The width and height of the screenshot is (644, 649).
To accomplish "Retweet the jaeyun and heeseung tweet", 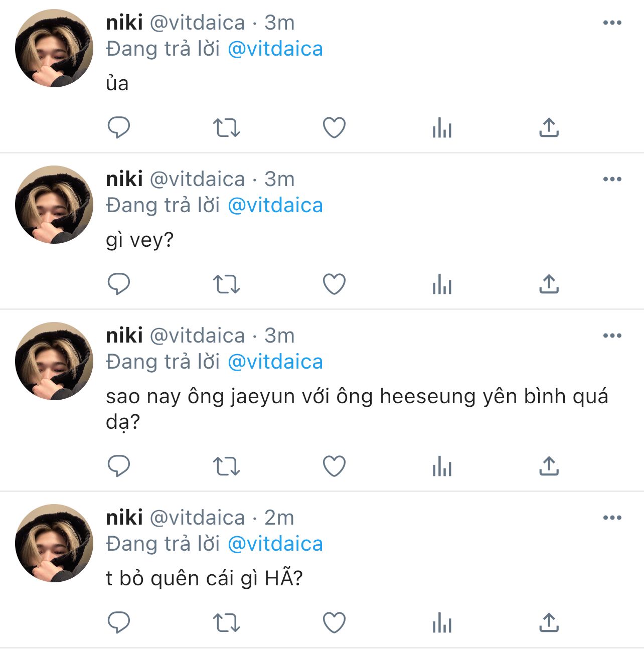I will click(227, 466).
